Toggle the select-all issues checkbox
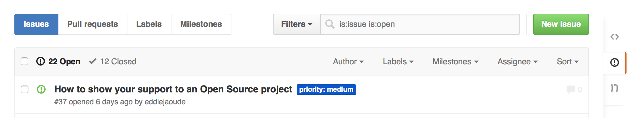Image resolution: width=644 pixels, height=118 pixels. [24, 61]
